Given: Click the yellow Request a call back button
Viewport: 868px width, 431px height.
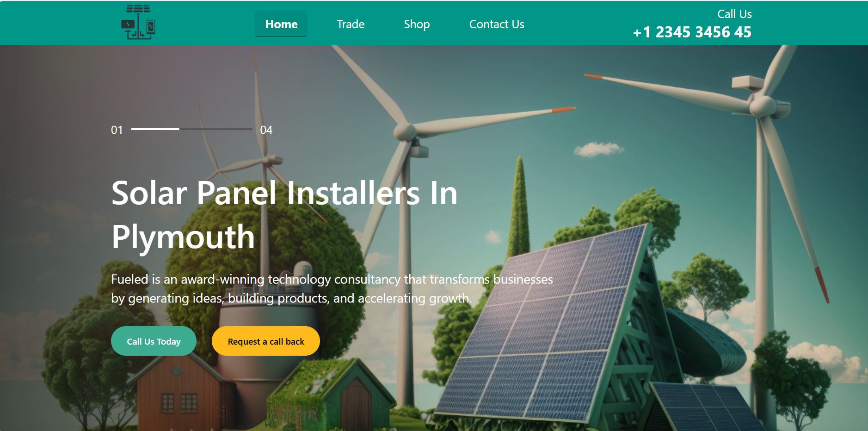Looking at the screenshot, I should point(265,340).
